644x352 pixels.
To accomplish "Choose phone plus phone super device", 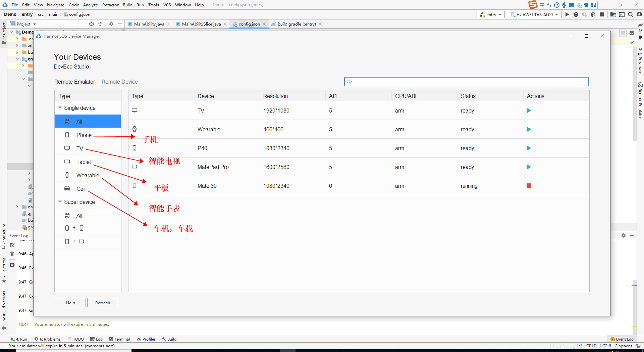I will 88,228.
